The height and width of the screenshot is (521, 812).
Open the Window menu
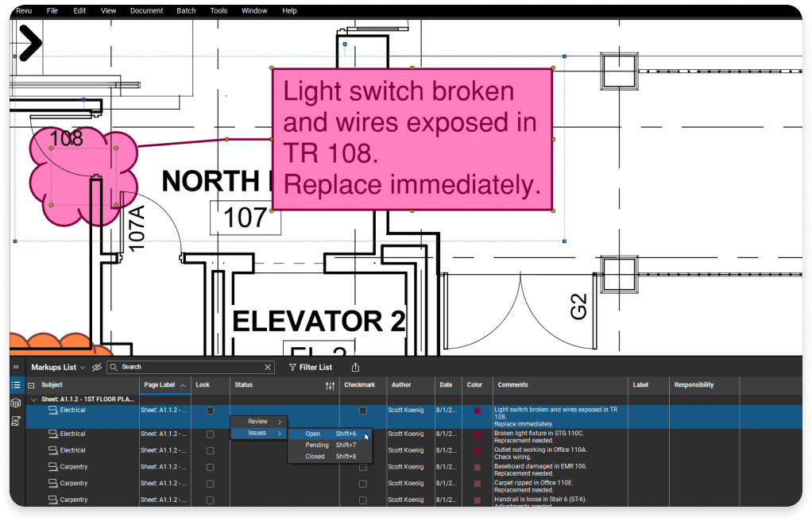coord(254,11)
